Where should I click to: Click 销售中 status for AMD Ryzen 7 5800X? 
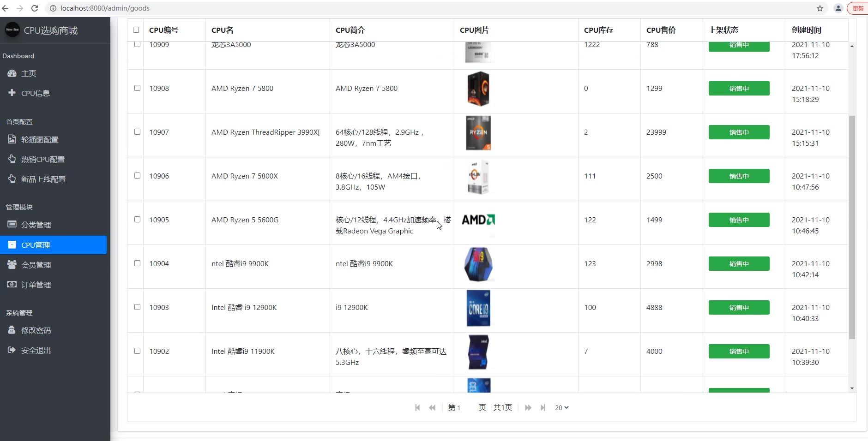point(739,176)
